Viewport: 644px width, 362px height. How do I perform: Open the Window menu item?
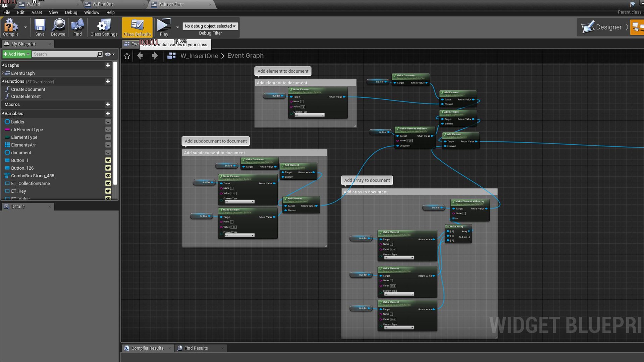click(91, 12)
